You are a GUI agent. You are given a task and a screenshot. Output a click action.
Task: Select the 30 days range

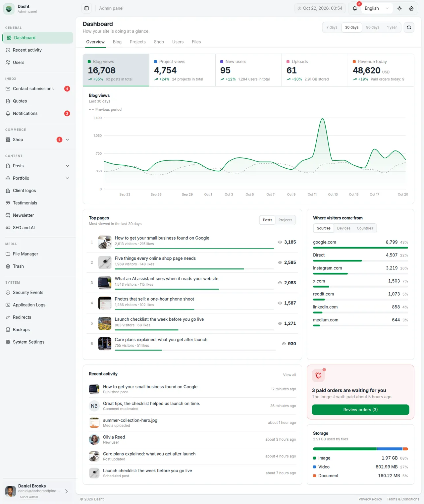[352, 28]
